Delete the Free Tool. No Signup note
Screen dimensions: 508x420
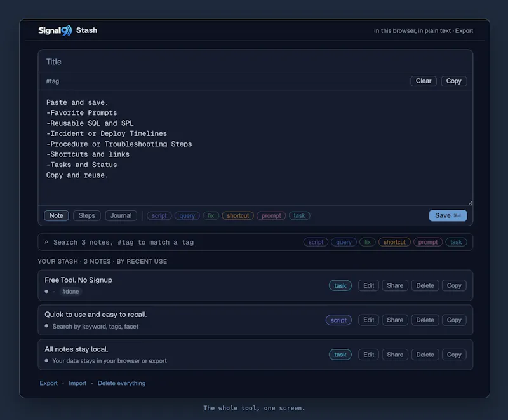[x=425, y=285]
